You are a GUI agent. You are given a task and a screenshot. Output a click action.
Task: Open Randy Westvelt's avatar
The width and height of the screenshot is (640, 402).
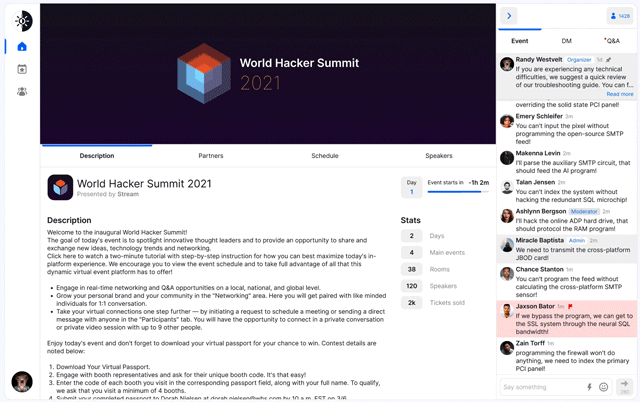click(507, 64)
